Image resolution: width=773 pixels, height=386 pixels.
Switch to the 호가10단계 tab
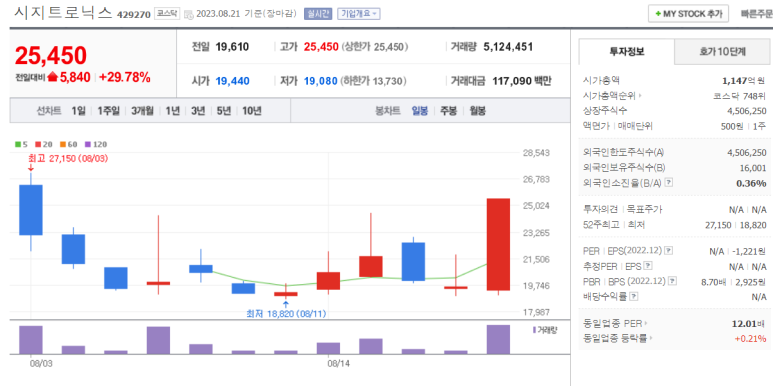point(723,51)
